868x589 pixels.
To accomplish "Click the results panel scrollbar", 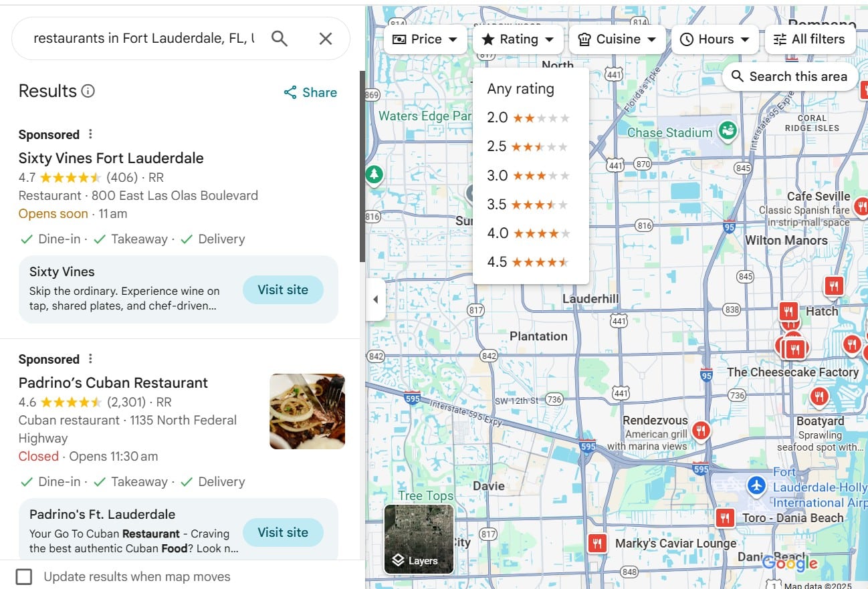I will [x=362, y=166].
